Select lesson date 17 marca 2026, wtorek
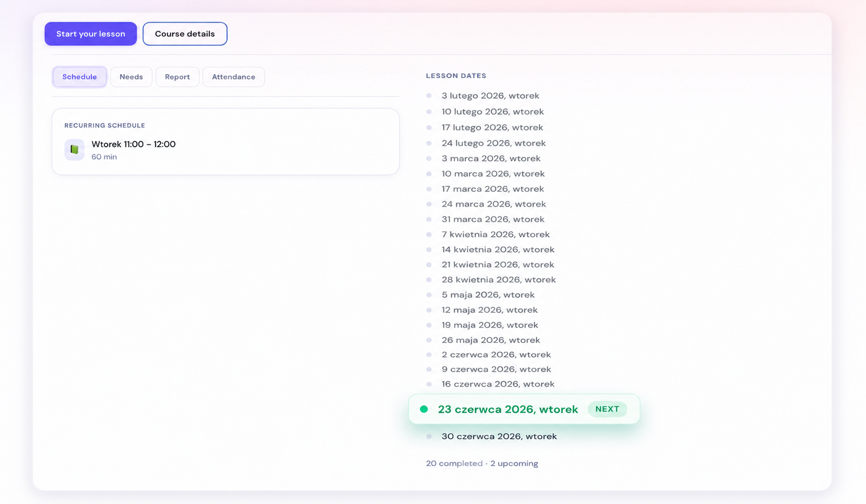The height and width of the screenshot is (504, 866). pos(493,189)
